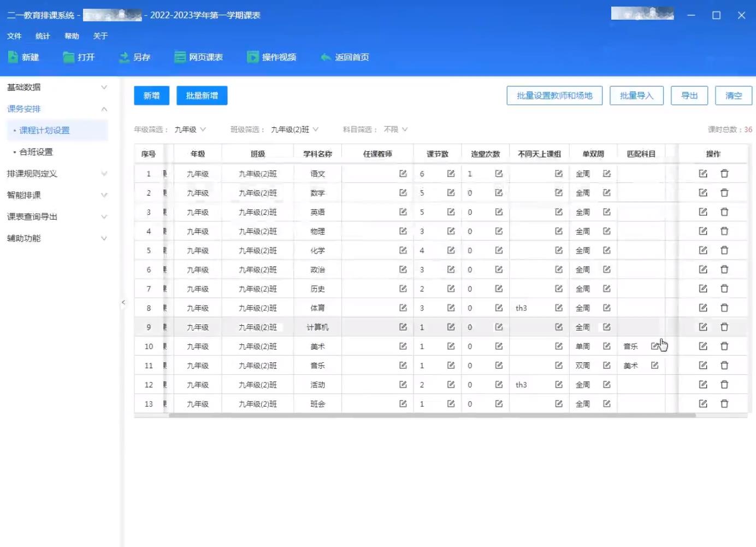Click the operation edit icon for row 7 历史
This screenshot has height=547, width=756.
[x=703, y=289]
